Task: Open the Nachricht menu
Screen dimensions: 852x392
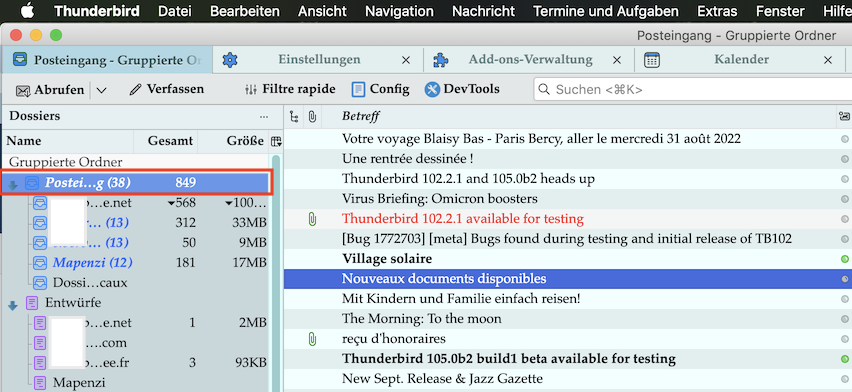Action: click(x=483, y=11)
